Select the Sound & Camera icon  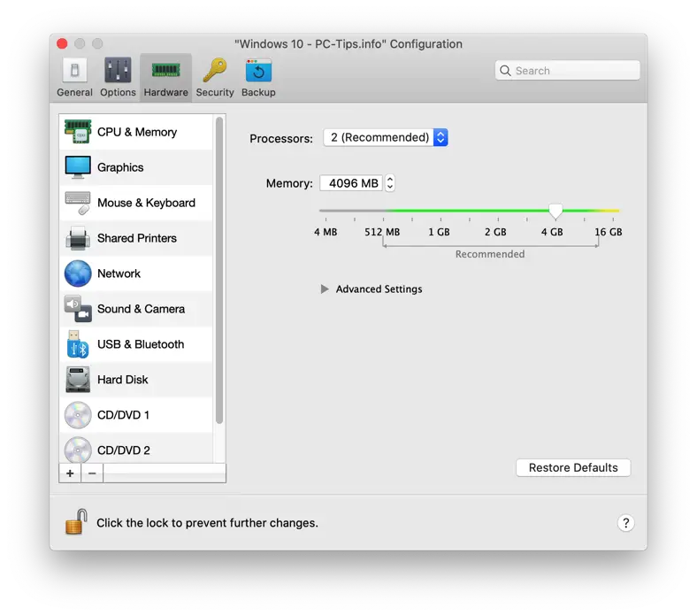coord(78,309)
